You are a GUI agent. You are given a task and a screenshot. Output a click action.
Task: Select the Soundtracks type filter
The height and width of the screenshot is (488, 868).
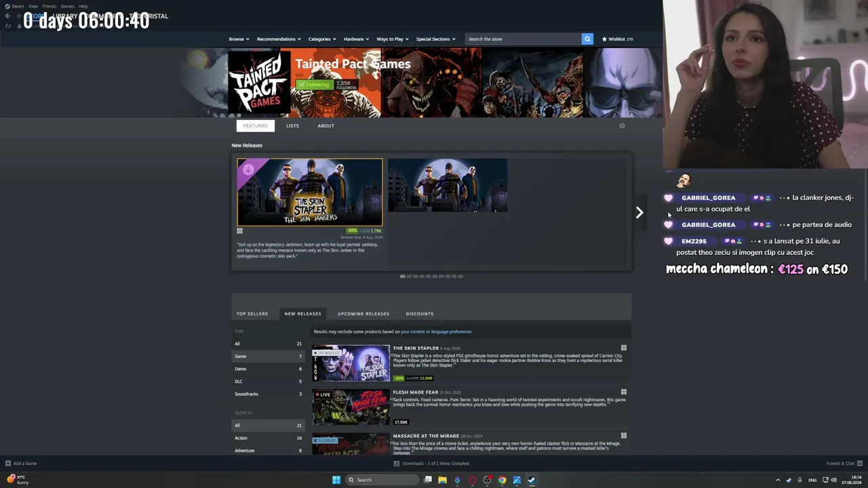[269, 394]
